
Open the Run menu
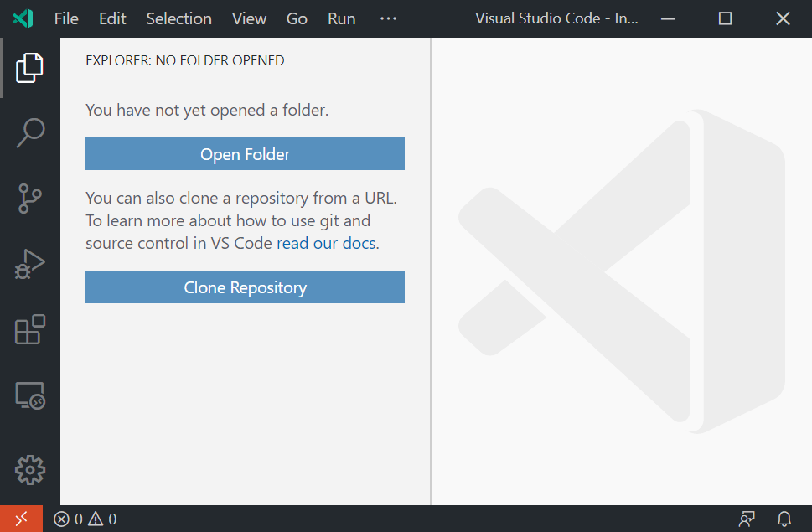click(x=341, y=18)
